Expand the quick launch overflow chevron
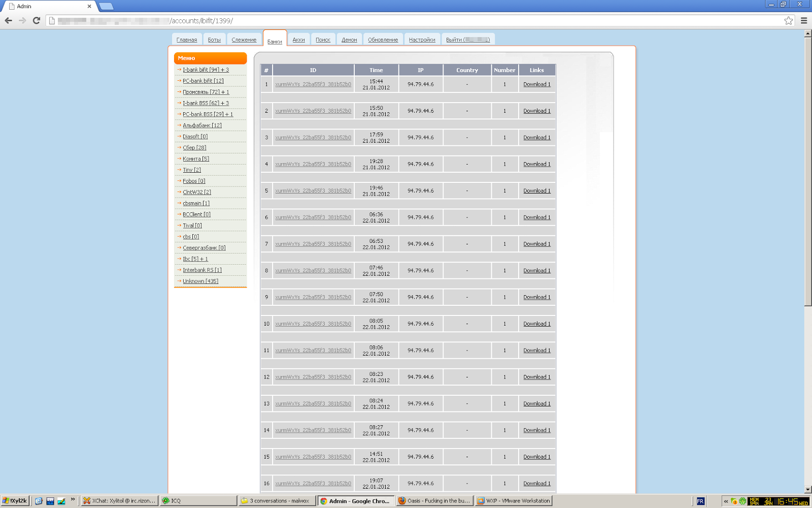812x508 pixels. click(73, 499)
